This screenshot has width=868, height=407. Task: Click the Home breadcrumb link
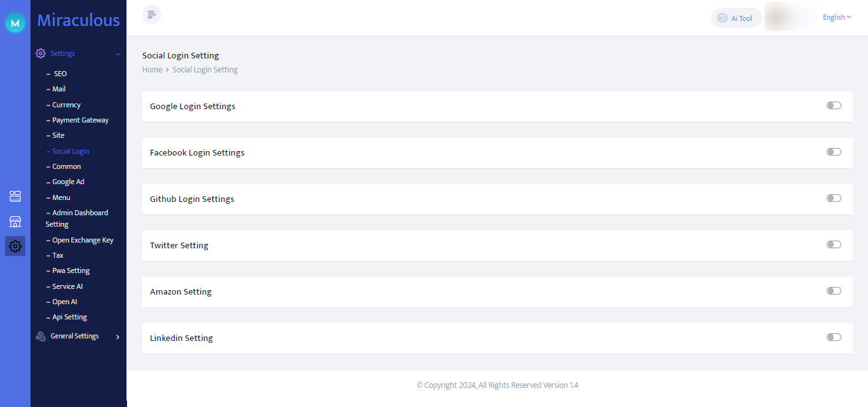click(x=153, y=70)
